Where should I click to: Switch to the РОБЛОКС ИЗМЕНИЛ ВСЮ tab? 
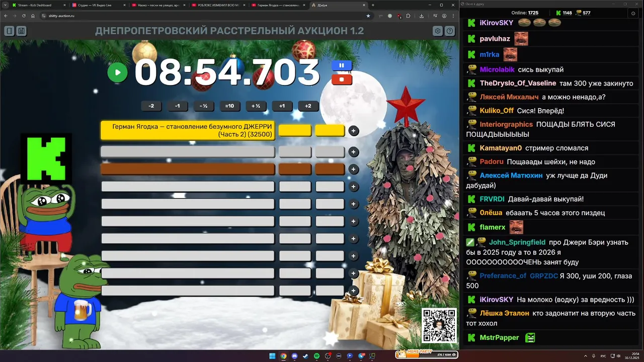click(x=218, y=5)
